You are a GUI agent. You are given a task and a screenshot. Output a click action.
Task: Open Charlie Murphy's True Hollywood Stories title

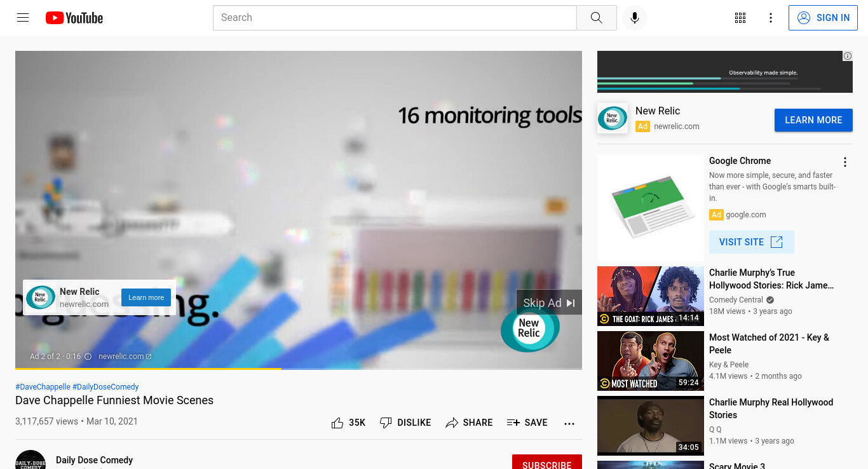point(771,279)
